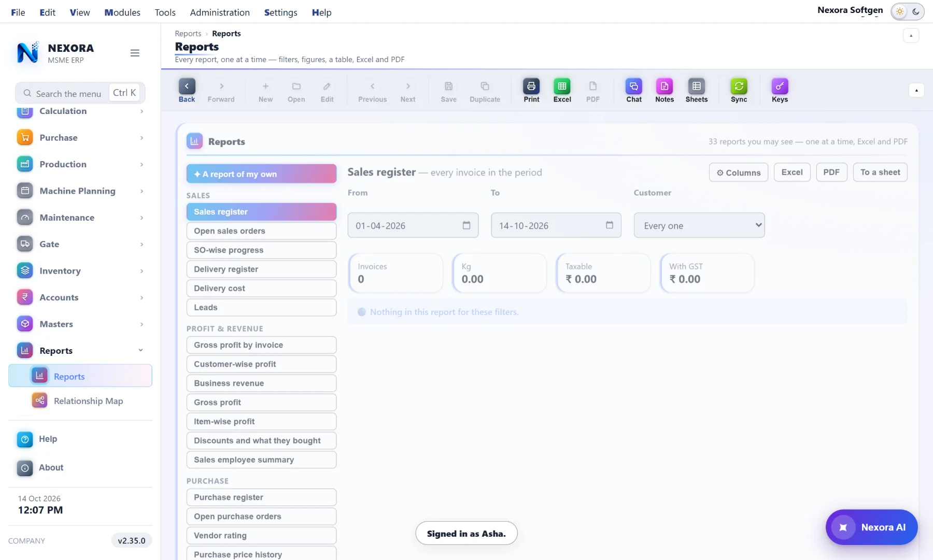
Task: Expand the Masters sidebar module
Action: [x=80, y=324]
